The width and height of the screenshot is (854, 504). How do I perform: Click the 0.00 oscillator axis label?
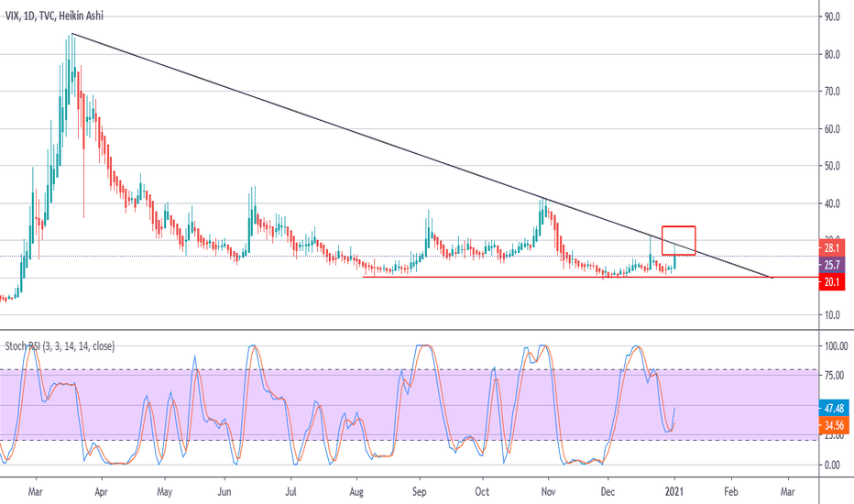coord(832,465)
